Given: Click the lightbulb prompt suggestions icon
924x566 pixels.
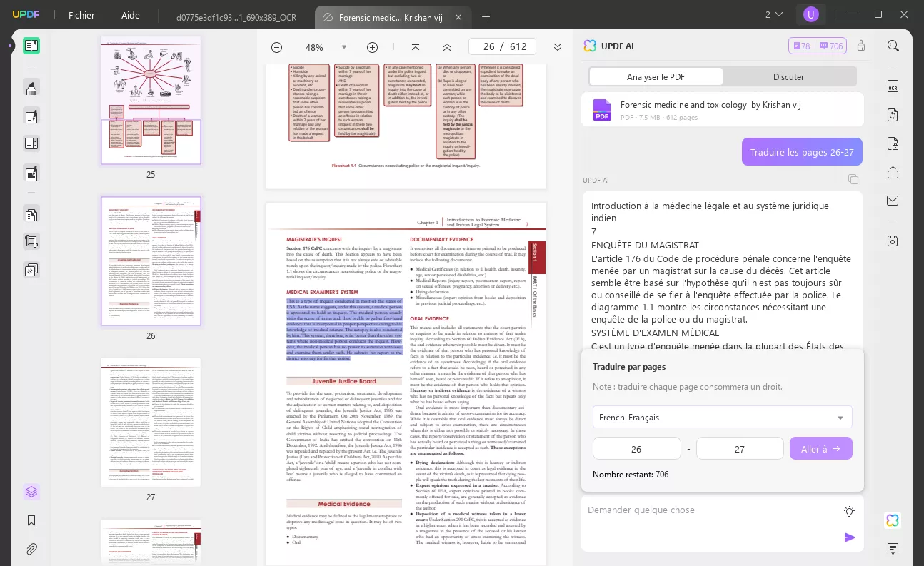Looking at the screenshot, I should (849, 511).
